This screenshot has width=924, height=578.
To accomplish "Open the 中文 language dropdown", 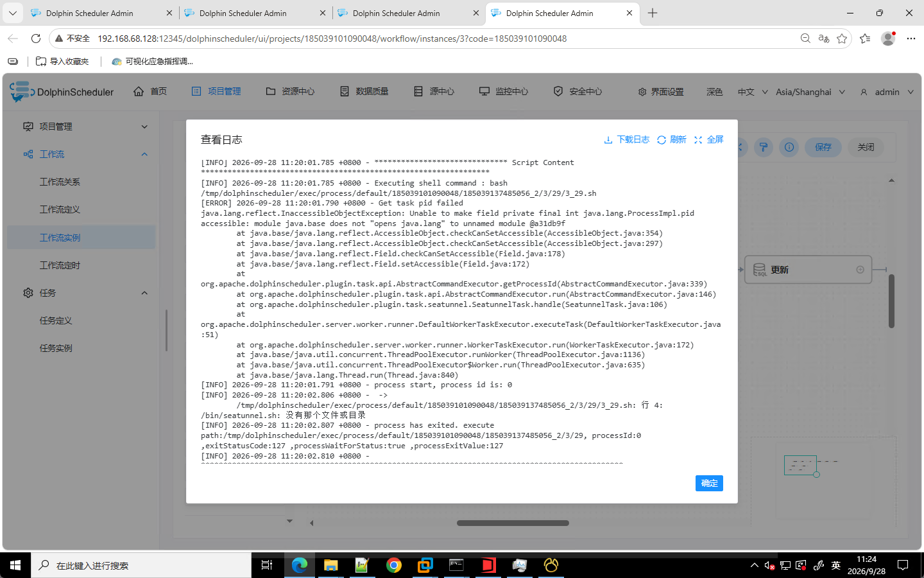I will (x=753, y=92).
